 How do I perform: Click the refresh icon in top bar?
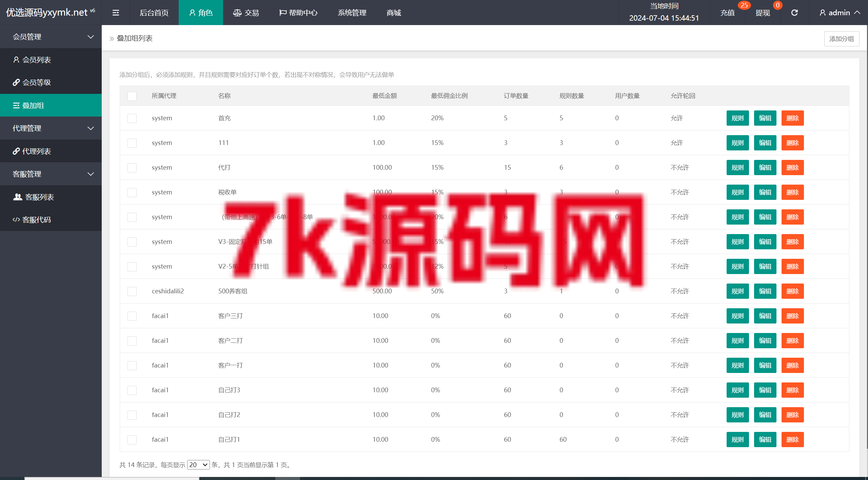(794, 13)
